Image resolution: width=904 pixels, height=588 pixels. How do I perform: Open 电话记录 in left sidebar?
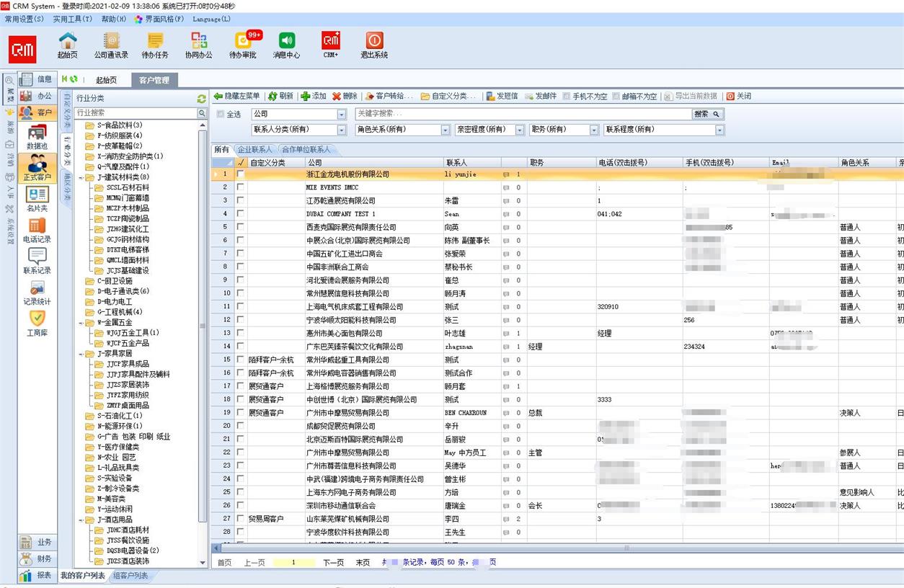37,229
